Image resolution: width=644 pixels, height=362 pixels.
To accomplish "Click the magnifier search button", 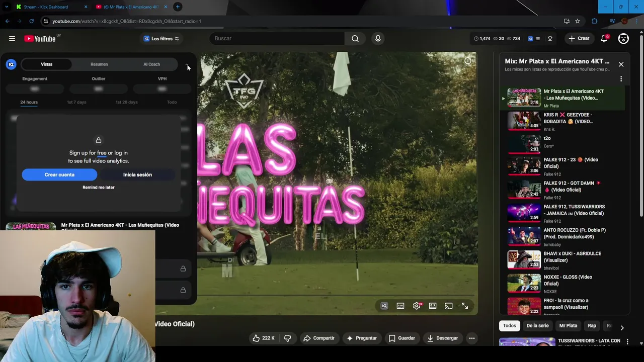I will coord(355,39).
